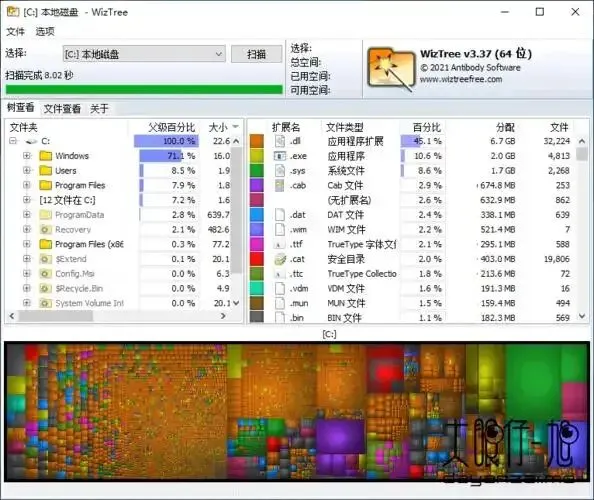Click the .dat file type icon

click(x=280, y=215)
